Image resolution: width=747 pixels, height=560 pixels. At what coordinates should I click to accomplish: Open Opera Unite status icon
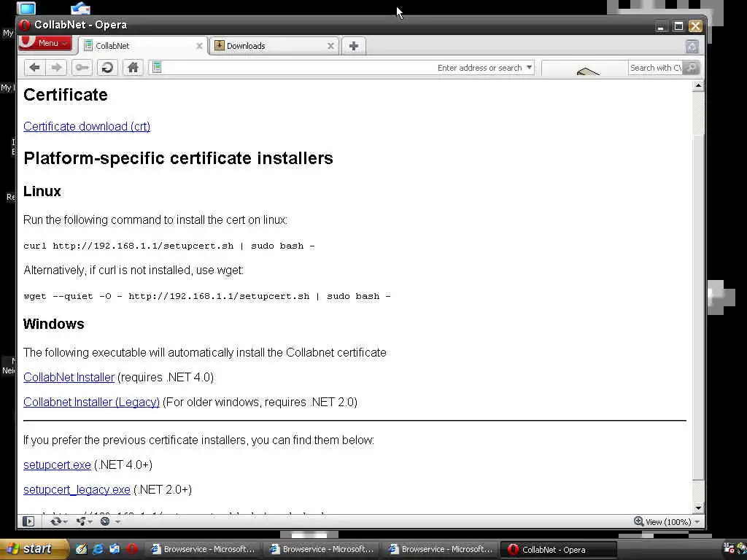81,521
